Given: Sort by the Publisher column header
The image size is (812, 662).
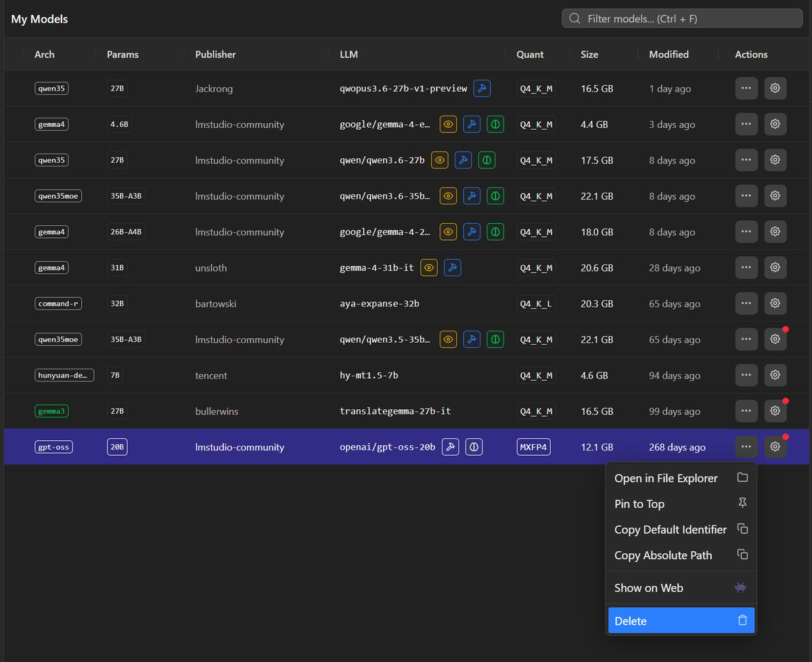Looking at the screenshot, I should coord(215,54).
